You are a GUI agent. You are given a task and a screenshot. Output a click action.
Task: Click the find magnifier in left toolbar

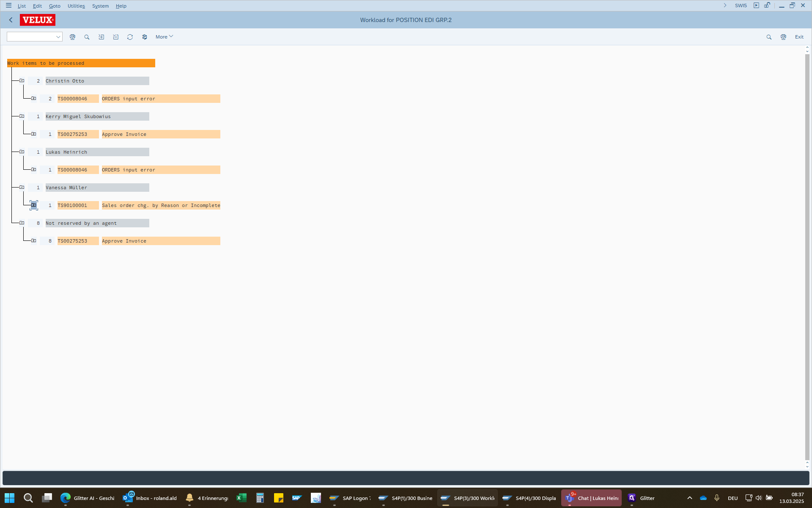point(87,37)
